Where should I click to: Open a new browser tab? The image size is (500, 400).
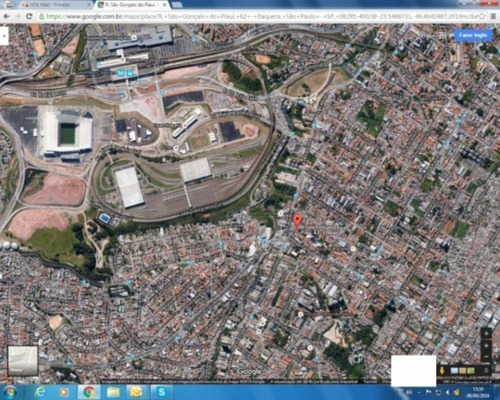[x=177, y=5]
